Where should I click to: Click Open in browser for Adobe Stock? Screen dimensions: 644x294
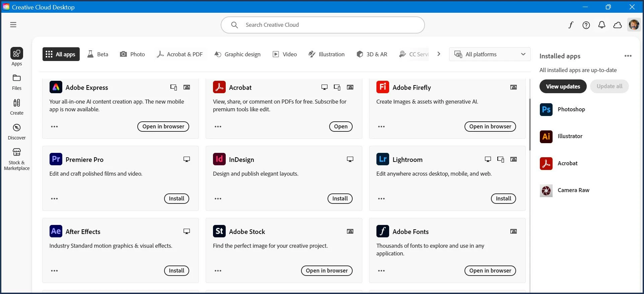pyautogui.click(x=327, y=271)
